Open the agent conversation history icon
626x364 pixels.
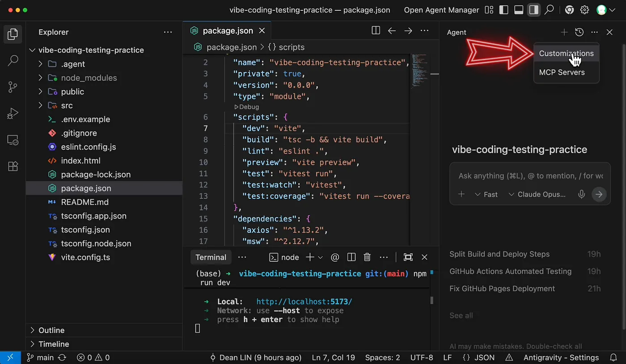click(579, 32)
